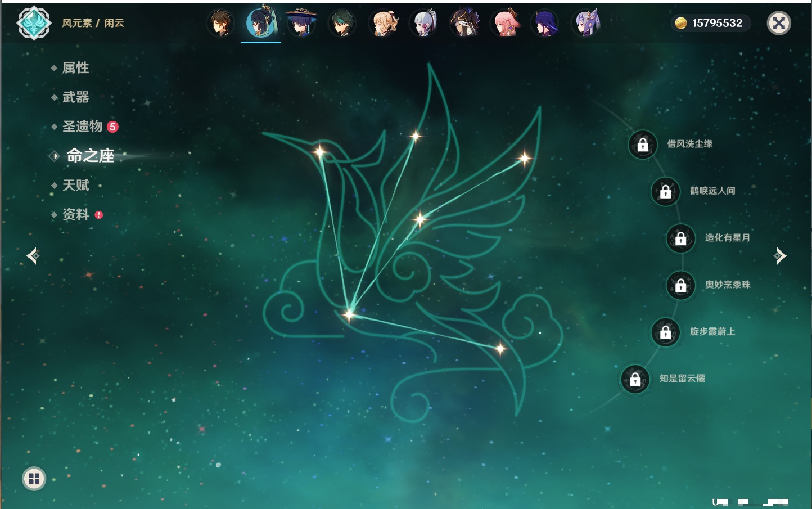Click the locked 鹤唳远人间 constellation node
This screenshot has height=509, width=812.
pyautogui.click(x=666, y=191)
